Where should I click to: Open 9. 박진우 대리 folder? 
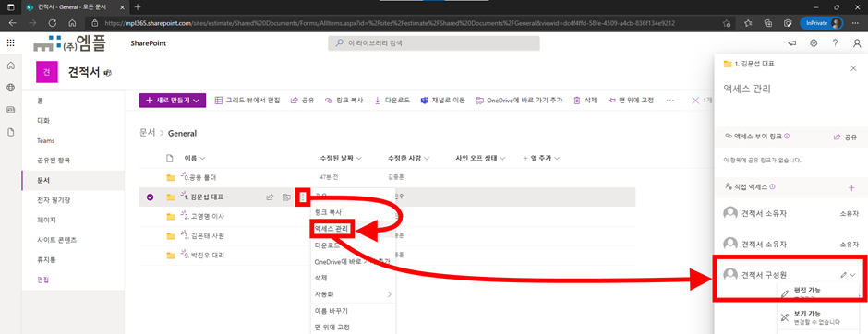point(204,256)
